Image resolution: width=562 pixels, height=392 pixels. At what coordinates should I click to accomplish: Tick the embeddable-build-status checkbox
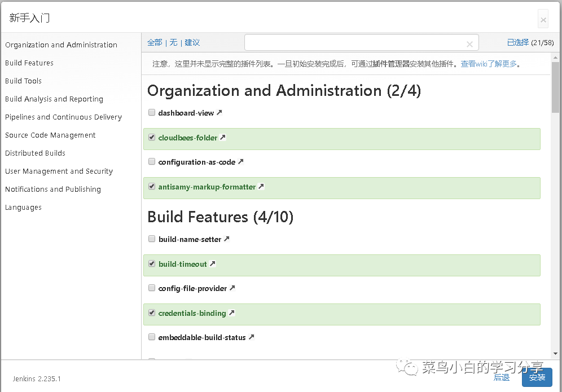tap(152, 337)
